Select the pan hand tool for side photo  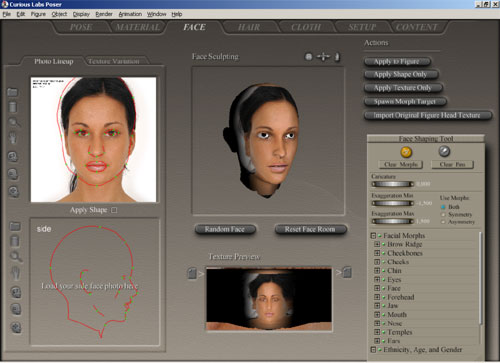click(15, 273)
